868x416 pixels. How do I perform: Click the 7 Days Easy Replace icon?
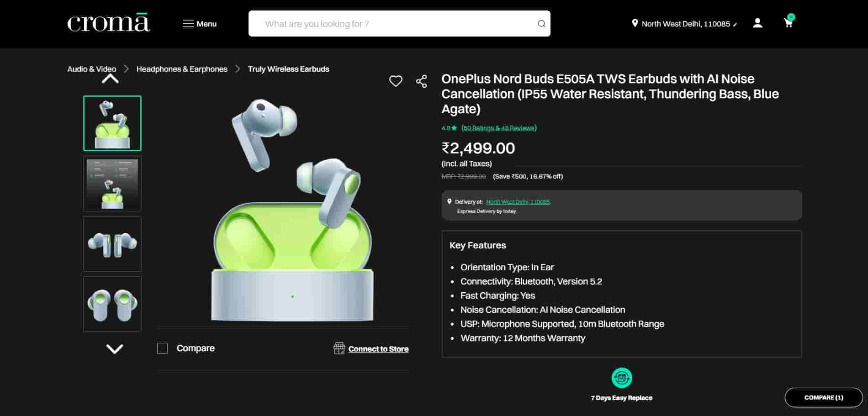point(621,378)
